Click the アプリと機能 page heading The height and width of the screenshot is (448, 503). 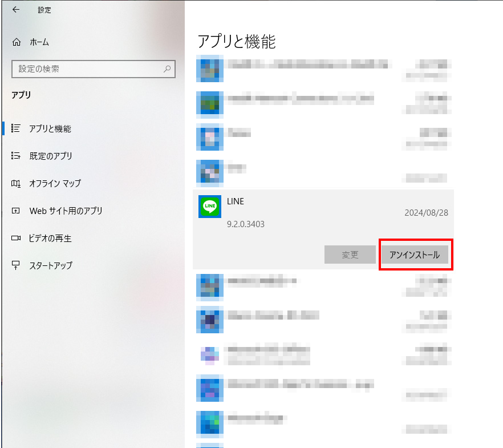(237, 42)
